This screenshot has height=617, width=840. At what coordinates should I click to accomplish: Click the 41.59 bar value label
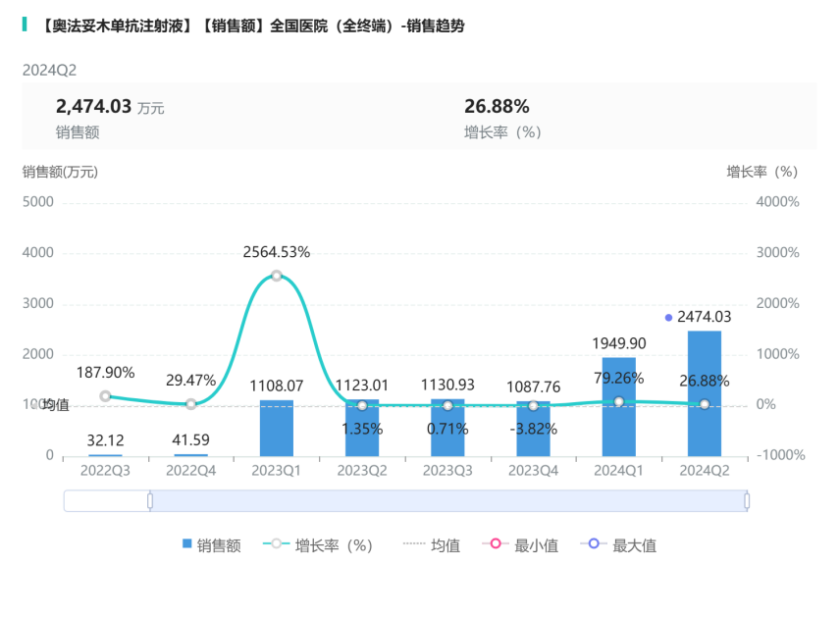190,439
